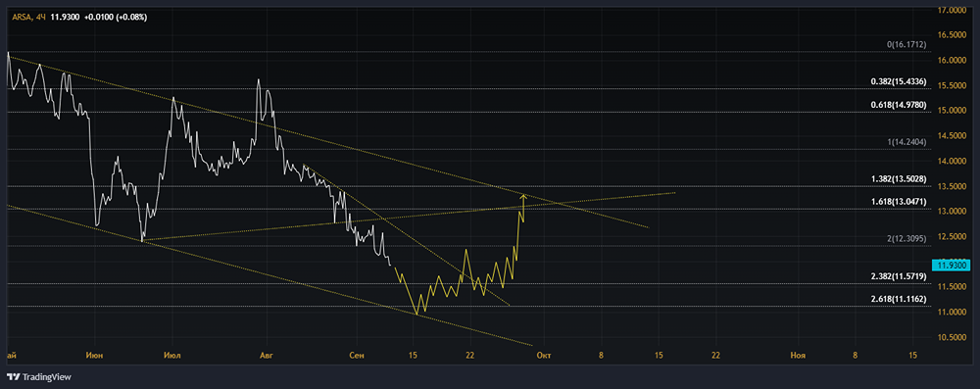The image size is (980, 389).
Task: Select the 2(12.3095) Fibonacci level label
Action: pyautogui.click(x=906, y=238)
